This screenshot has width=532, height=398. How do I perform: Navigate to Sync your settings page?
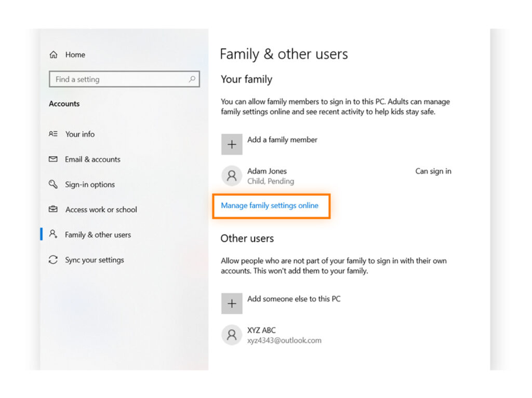tap(94, 260)
